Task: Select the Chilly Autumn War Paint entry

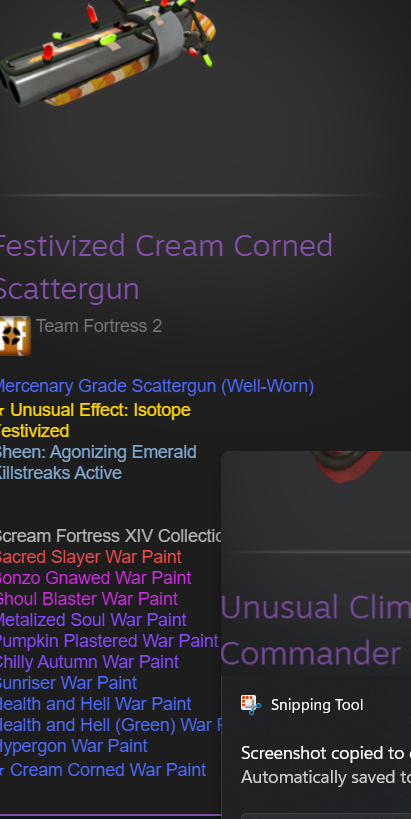Action: 89,662
